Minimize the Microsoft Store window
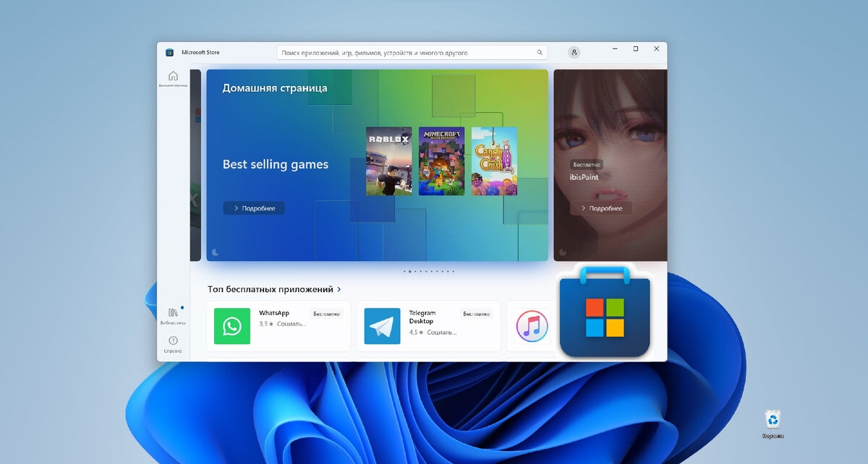This screenshot has height=464, width=868. [615, 49]
